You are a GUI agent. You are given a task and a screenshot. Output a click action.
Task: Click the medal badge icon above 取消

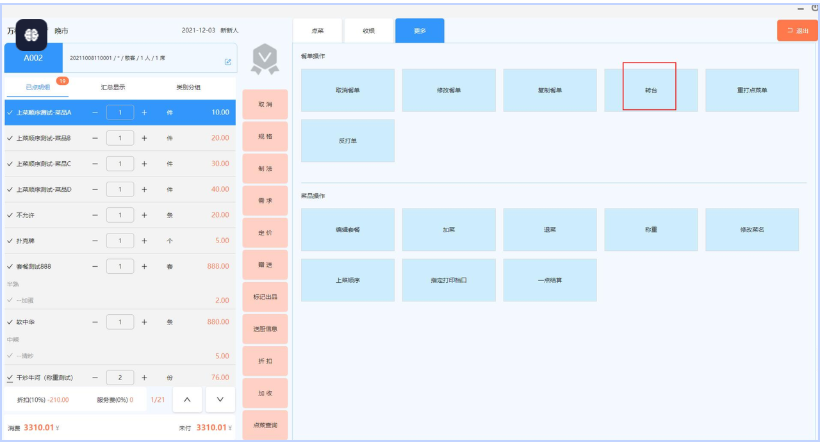[264, 62]
